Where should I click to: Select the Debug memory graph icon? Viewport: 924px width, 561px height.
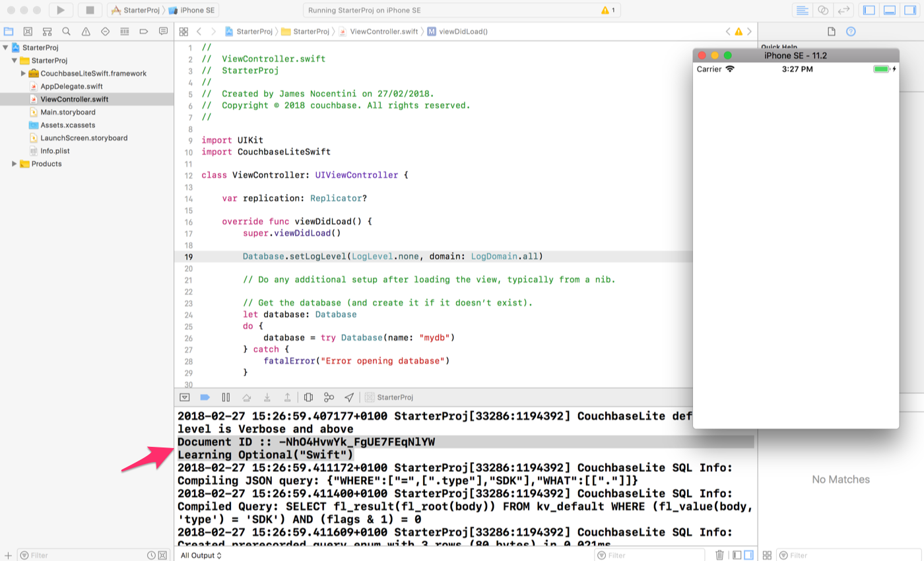point(328,397)
